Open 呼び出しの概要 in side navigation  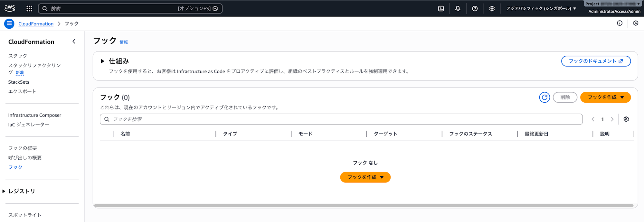pos(25,158)
